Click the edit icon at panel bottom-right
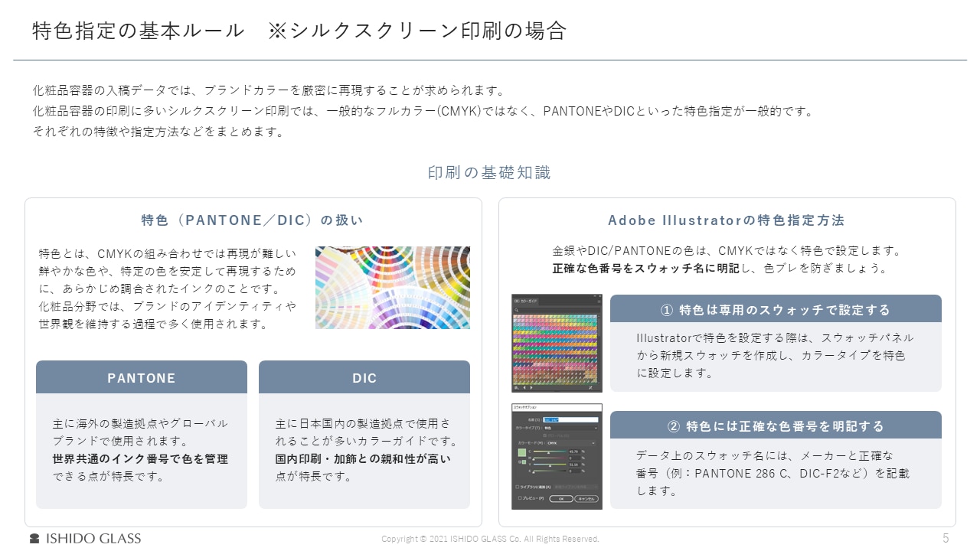This screenshot has width=980, height=551. (591, 388)
